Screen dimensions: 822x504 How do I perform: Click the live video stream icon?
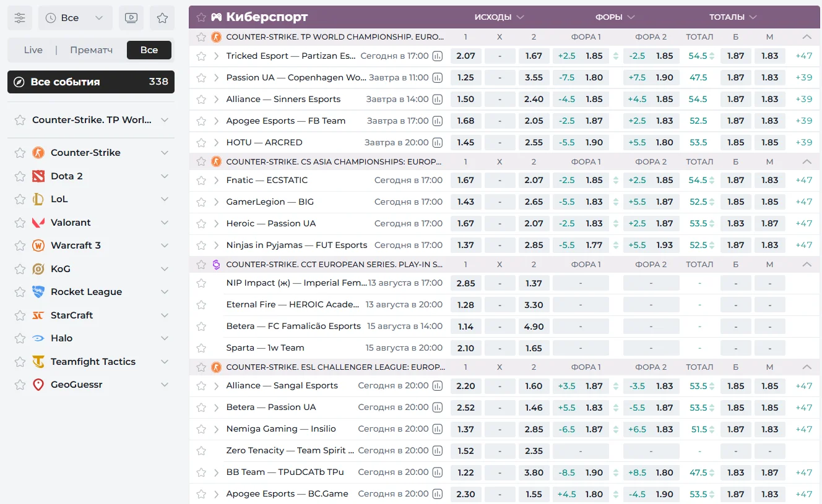tap(131, 18)
